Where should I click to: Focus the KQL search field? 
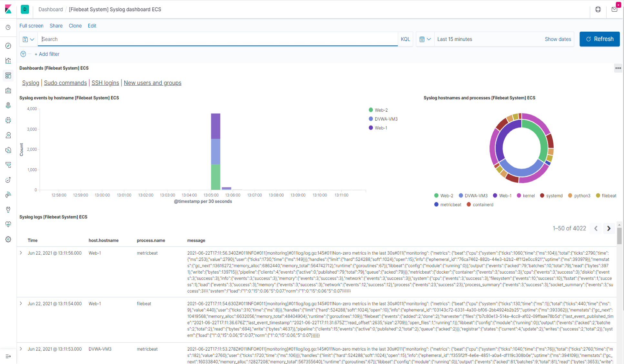point(218,39)
